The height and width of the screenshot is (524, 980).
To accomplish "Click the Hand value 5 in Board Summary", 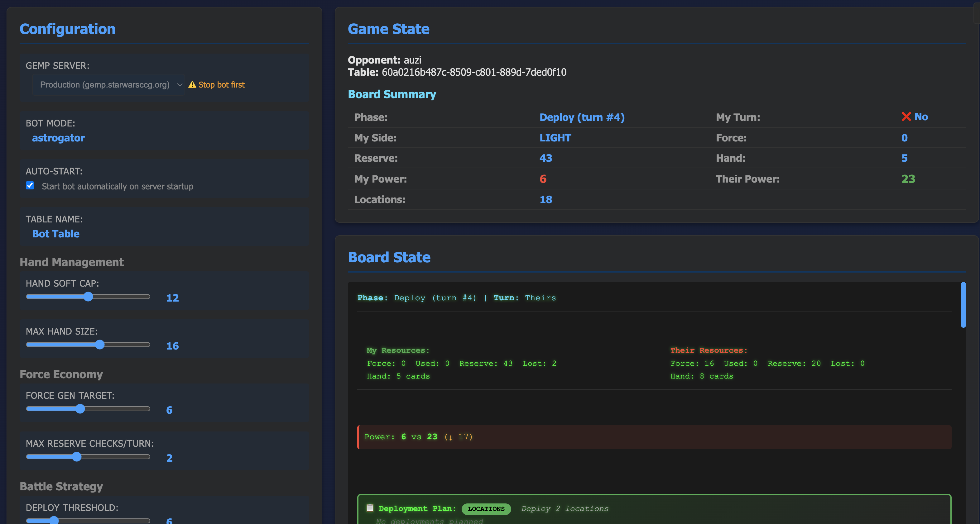I will click(x=905, y=158).
